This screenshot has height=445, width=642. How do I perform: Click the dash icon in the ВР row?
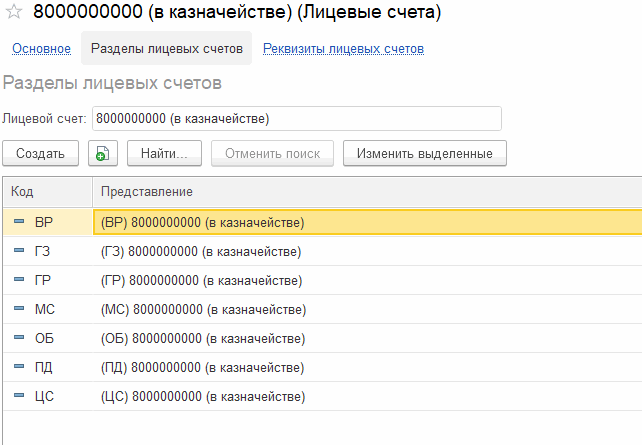(19, 221)
